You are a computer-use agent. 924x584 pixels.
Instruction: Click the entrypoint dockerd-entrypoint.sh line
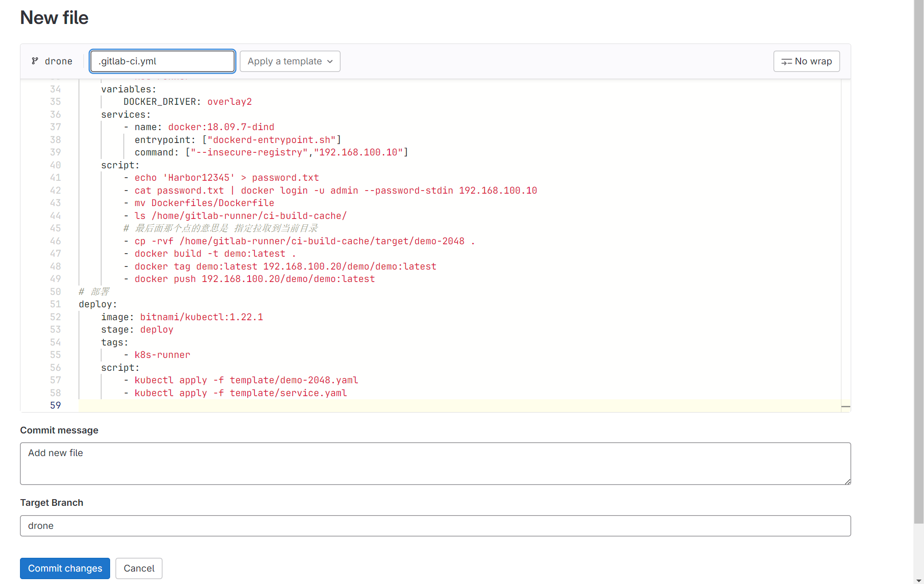click(238, 140)
